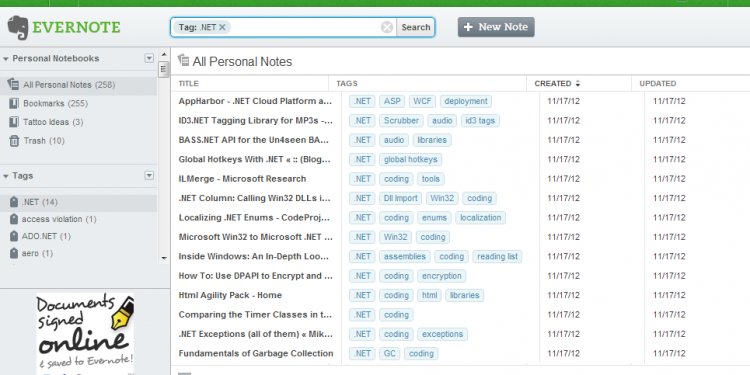750x375 pixels.
Task: Click the enums tag chip
Action: pyautogui.click(x=434, y=218)
